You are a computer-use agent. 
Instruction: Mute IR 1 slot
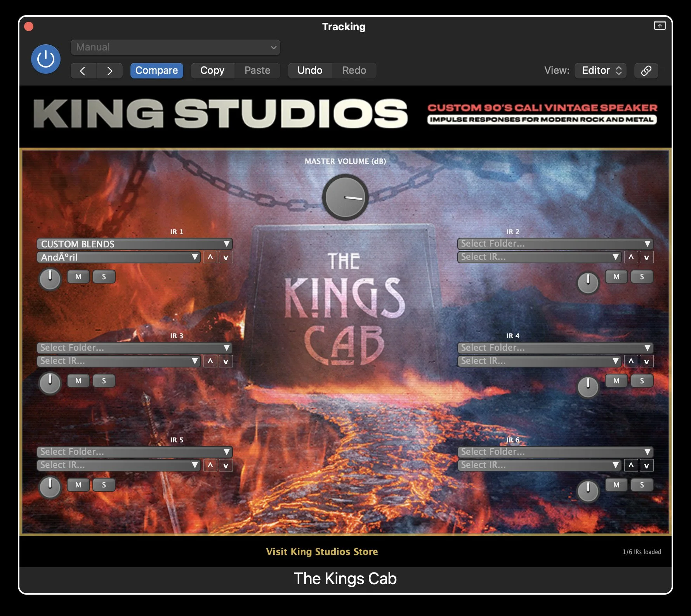click(x=78, y=277)
